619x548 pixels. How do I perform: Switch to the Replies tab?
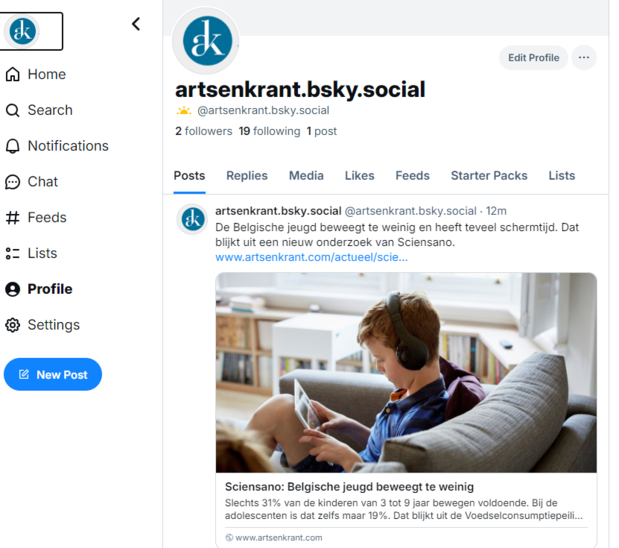(x=247, y=175)
